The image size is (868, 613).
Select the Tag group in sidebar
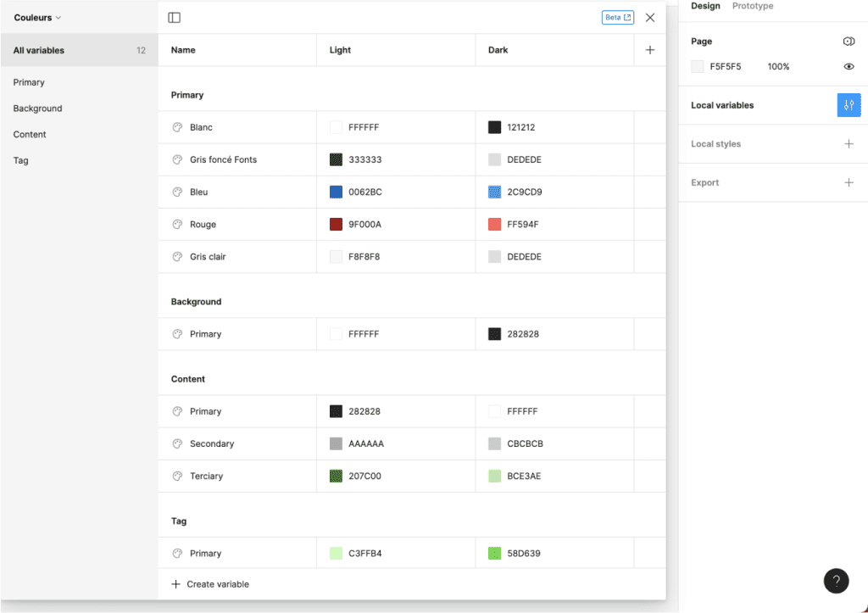[20, 160]
